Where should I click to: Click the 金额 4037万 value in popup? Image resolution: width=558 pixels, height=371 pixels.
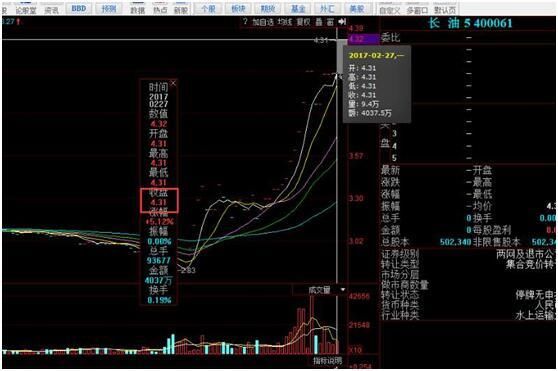tap(158, 280)
